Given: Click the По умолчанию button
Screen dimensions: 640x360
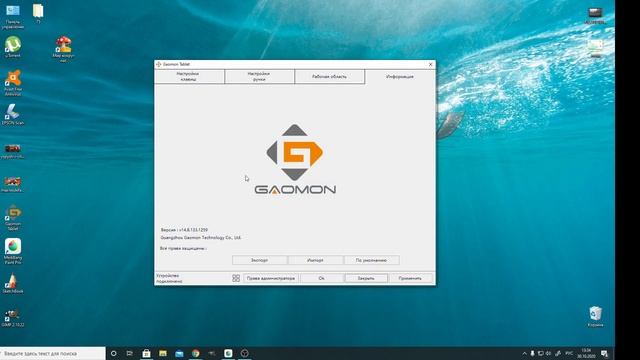Looking at the screenshot, I should (371, 260).
